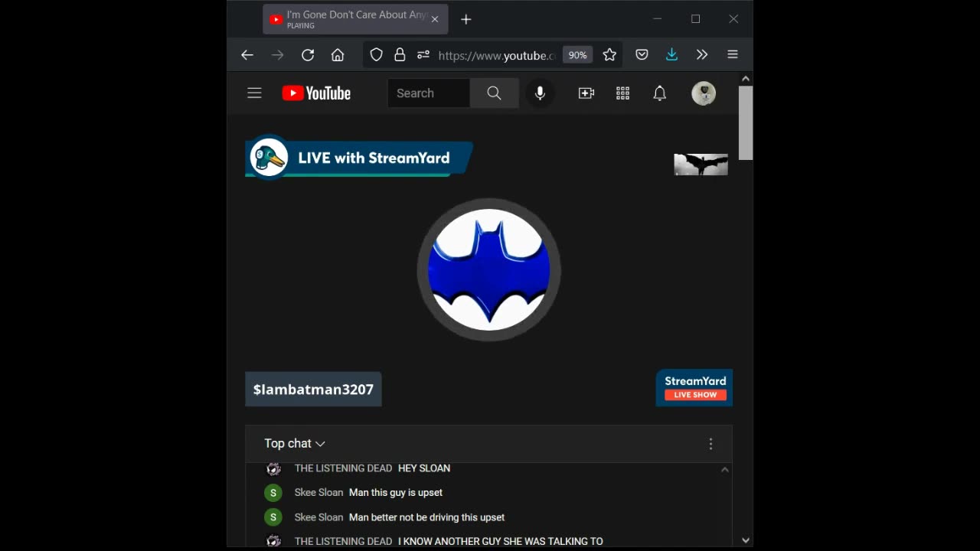
Task: Click 'I KNOW ANOTHER GUY SHE WAS TALKING TO' message
Action: tap(501, 542)
